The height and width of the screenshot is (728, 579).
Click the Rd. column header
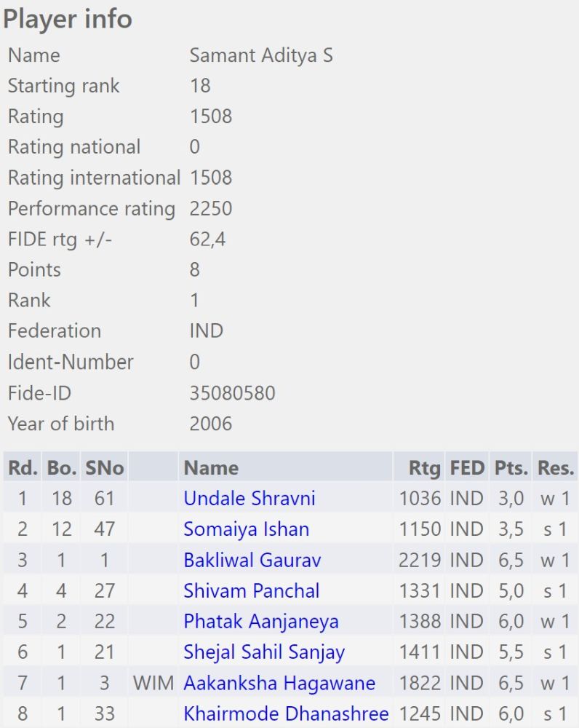(x=23, y=467)
